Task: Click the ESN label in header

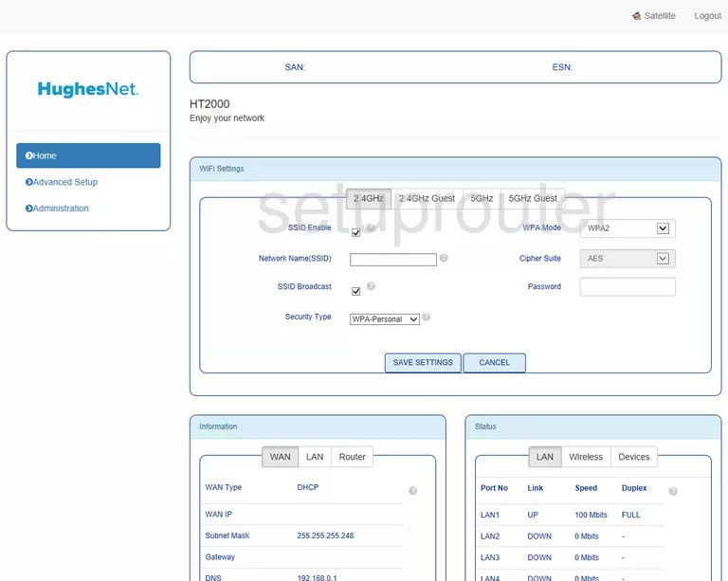Action: [562, 67]
